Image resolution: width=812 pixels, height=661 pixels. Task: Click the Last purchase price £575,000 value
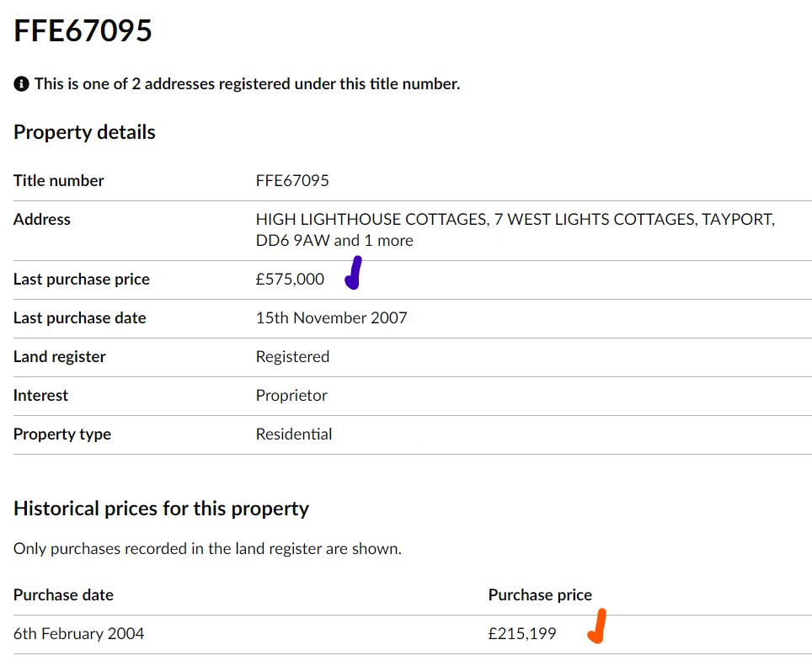(x=290, y=280)
